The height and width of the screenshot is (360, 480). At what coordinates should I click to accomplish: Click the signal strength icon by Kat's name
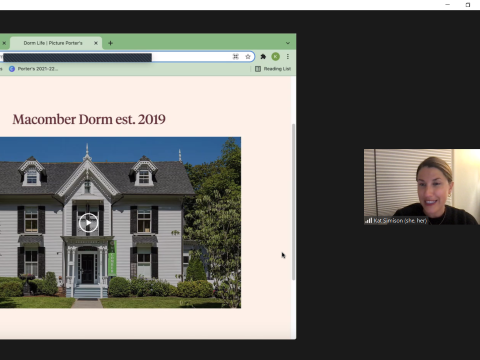click(368, 221)
